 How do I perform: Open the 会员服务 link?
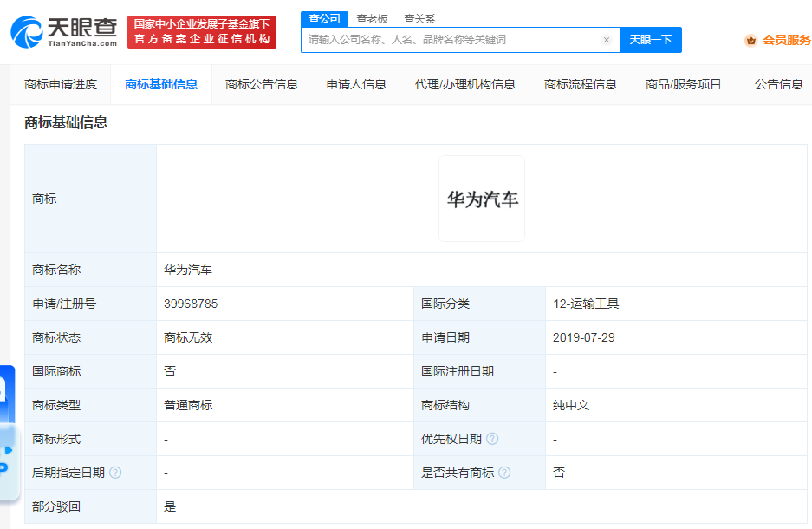coord(787,40)
